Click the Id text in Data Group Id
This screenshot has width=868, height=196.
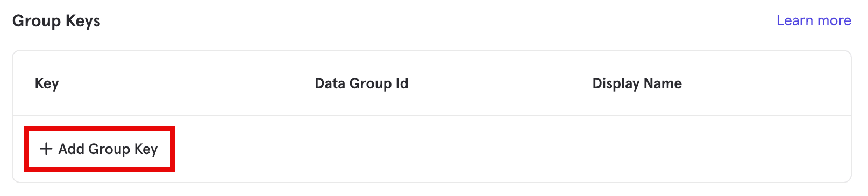tap(402, 83)
